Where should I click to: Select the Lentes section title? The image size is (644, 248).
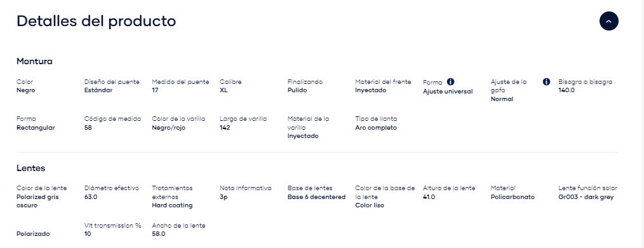click(x=31, y=169)
